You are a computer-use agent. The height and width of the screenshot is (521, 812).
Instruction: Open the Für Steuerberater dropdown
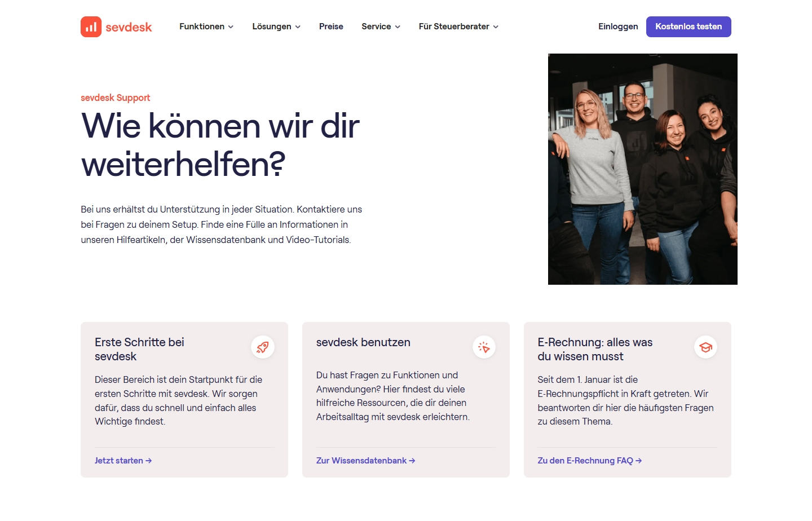pos(458,27)
